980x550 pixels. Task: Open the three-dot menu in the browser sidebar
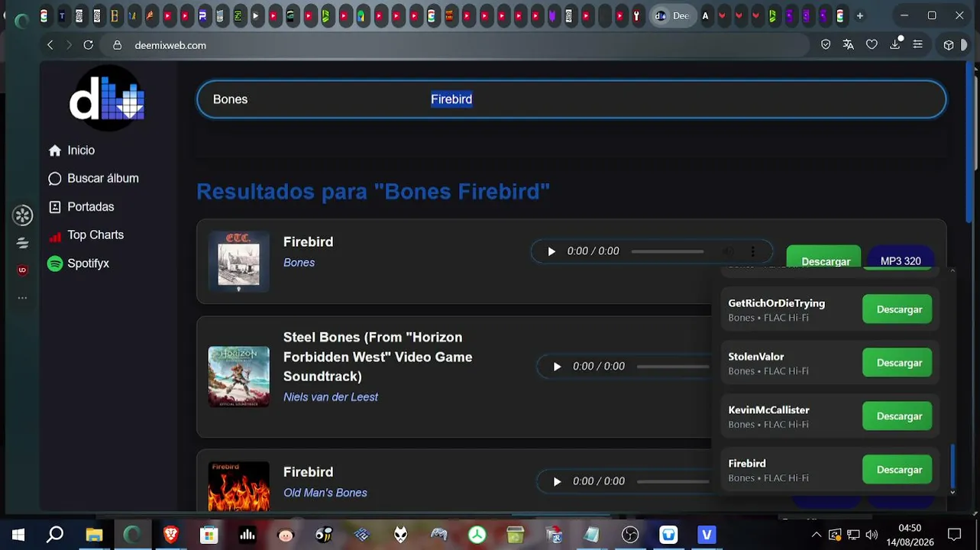(x=22, y=298)
